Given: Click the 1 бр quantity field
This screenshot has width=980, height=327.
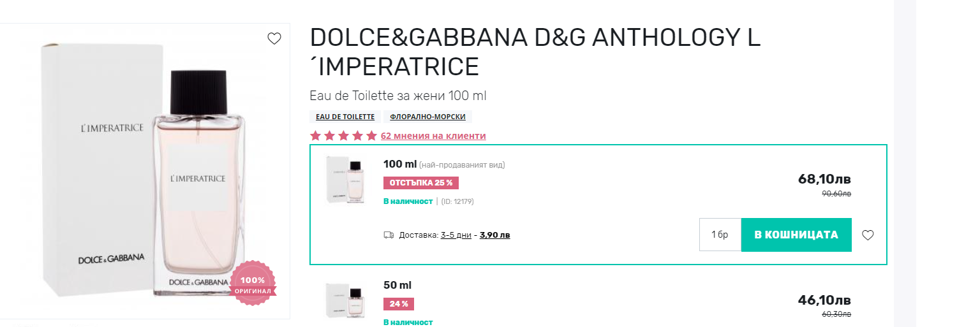Looking at the screenshot, I should click(720, 235).
